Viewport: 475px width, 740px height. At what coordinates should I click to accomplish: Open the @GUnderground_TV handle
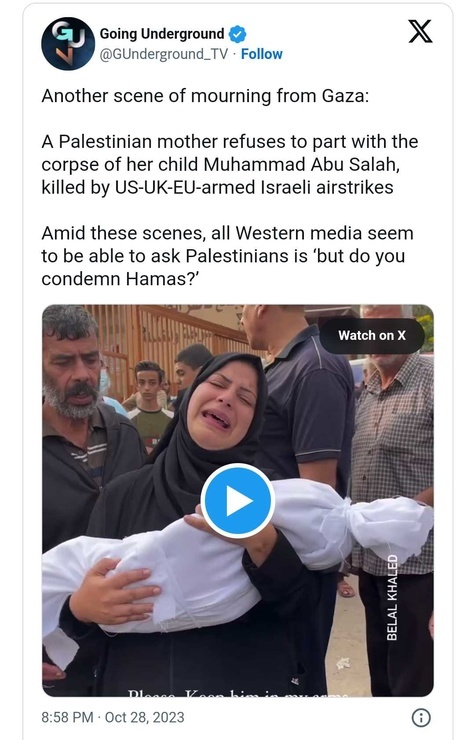[x=163, y=54]
